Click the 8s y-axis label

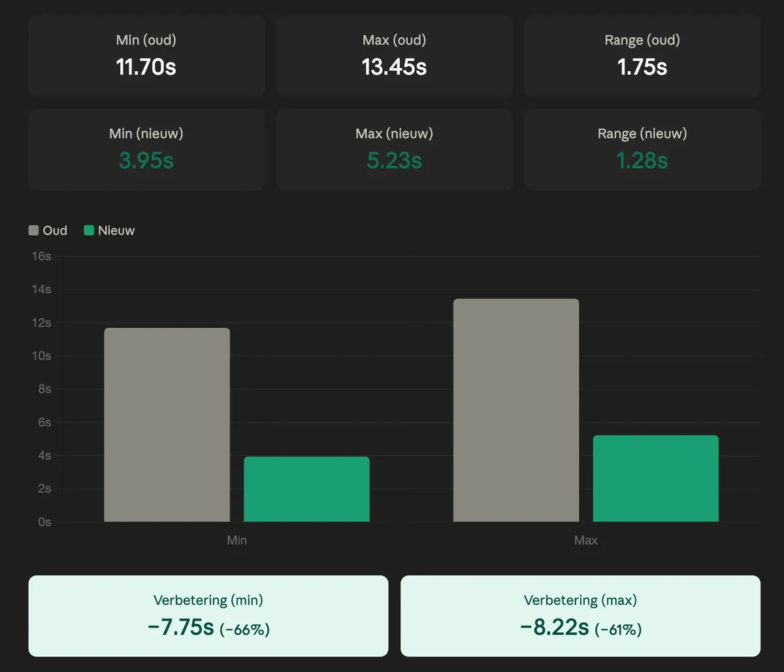tap(44, 389)
